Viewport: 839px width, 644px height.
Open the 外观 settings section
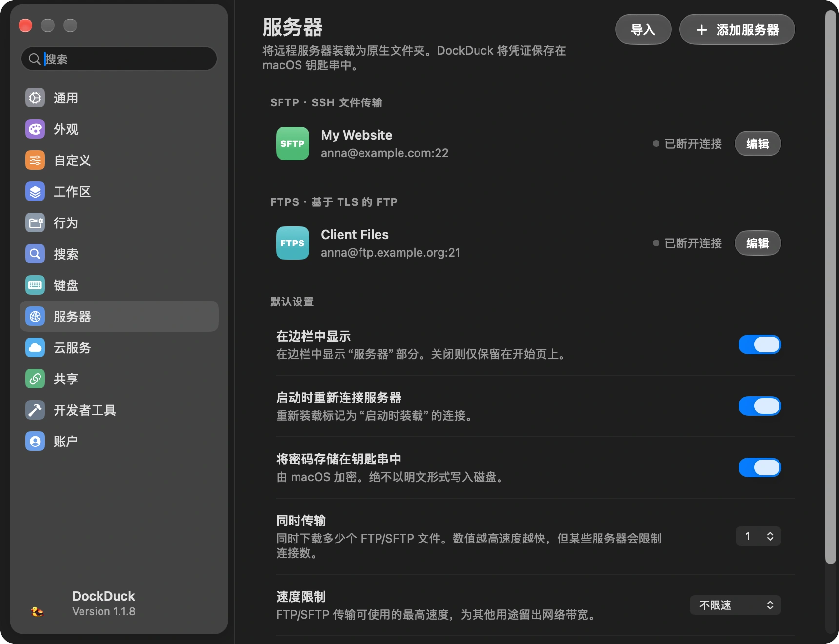pos(119,129)
